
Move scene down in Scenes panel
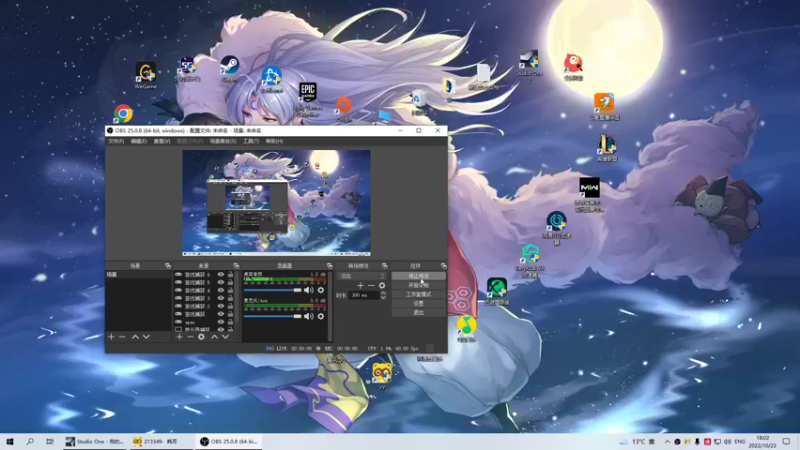point(146,337)
